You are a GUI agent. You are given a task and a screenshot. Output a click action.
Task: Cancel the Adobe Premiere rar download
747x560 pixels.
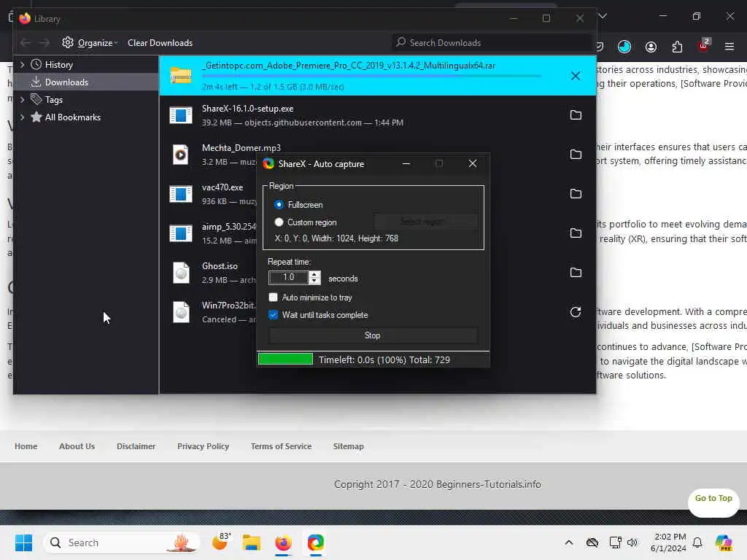click(x=576, y=76)
